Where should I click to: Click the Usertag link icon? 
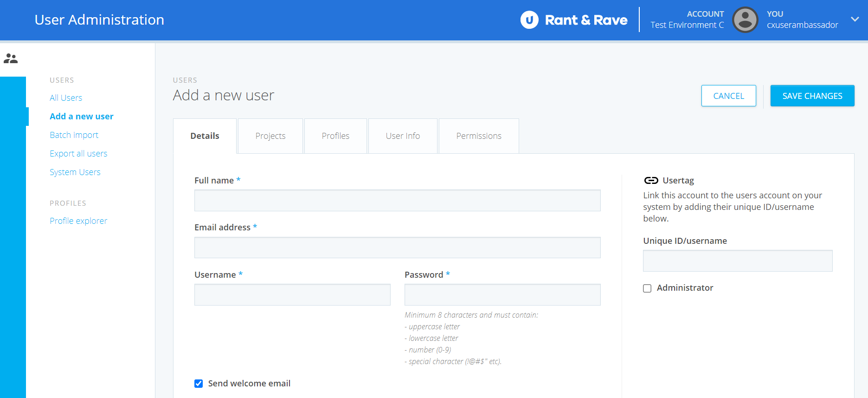click(x=651, y=181)
